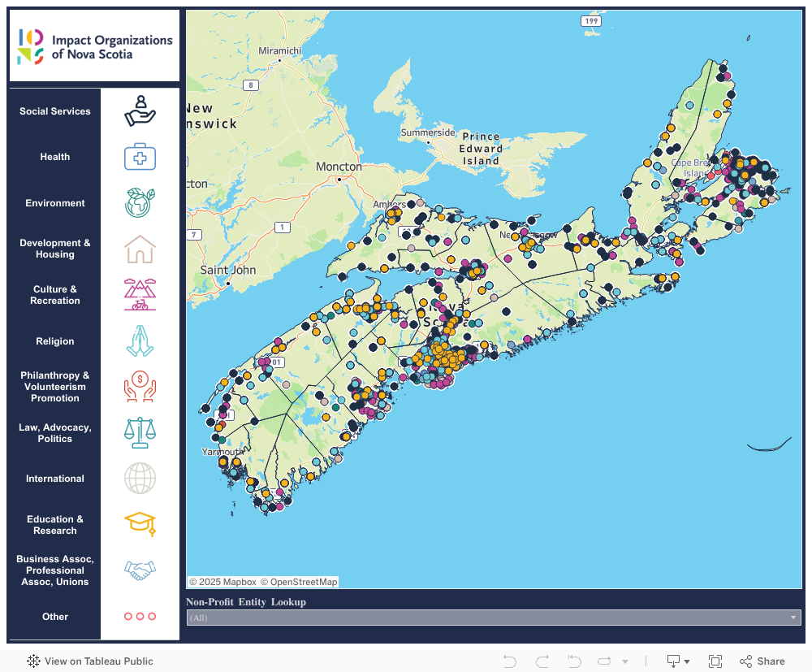Click the Business Assoc handshake icon
Viewport: 812px width, 672px height.
pos(140,570)
